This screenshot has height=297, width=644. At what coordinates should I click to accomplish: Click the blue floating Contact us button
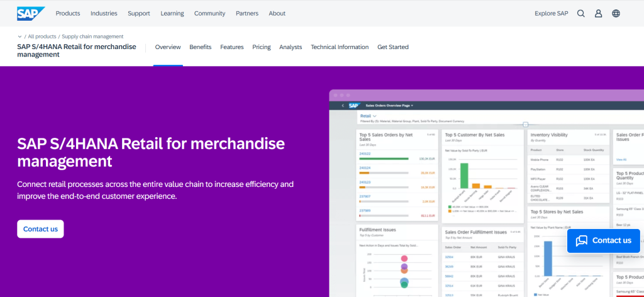click(603, 241)
